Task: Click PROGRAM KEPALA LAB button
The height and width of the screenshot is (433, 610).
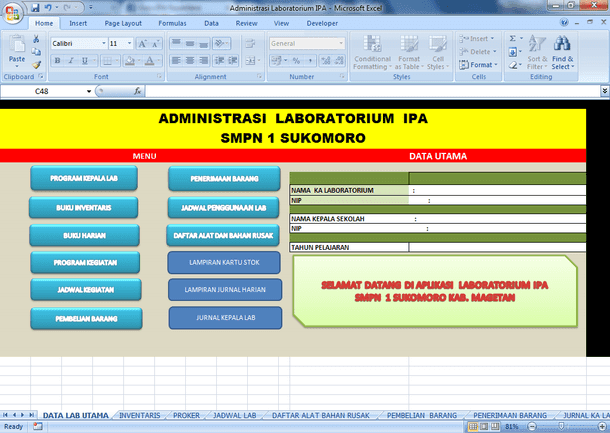Action: pos(84,178)
